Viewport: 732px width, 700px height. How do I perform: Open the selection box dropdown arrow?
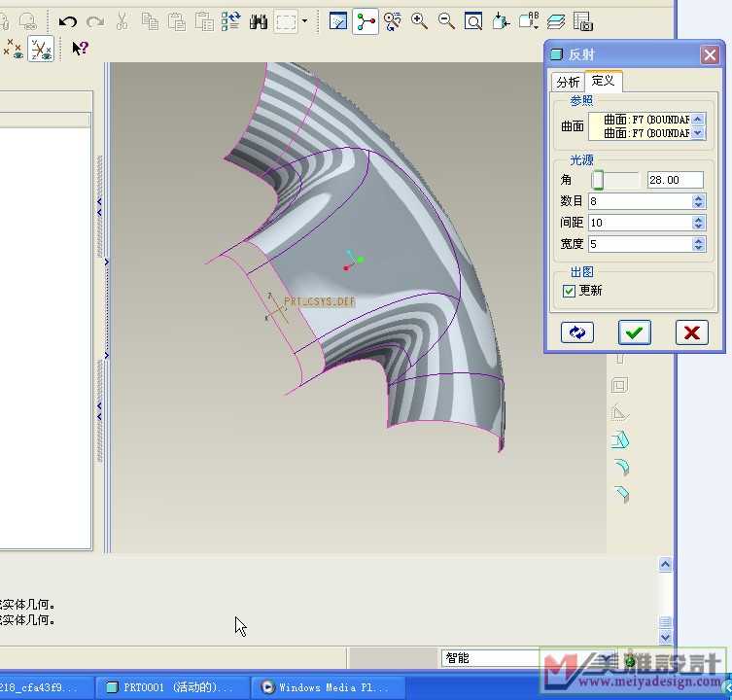(x=304, y=21)
